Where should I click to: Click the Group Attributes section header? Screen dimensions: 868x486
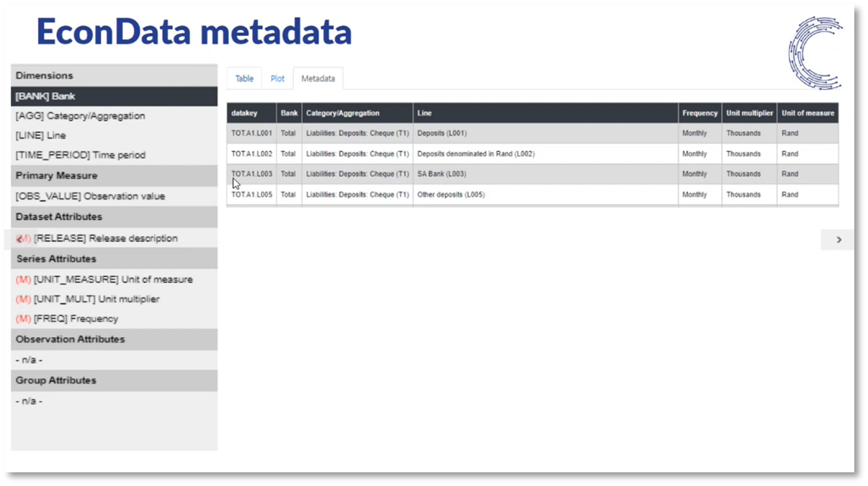point(114,381)
